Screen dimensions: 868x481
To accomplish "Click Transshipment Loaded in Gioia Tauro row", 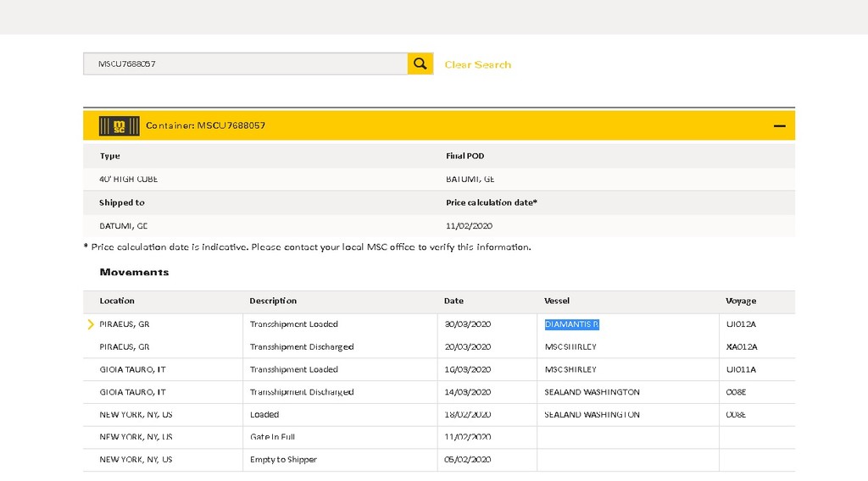I will point(293,369).
